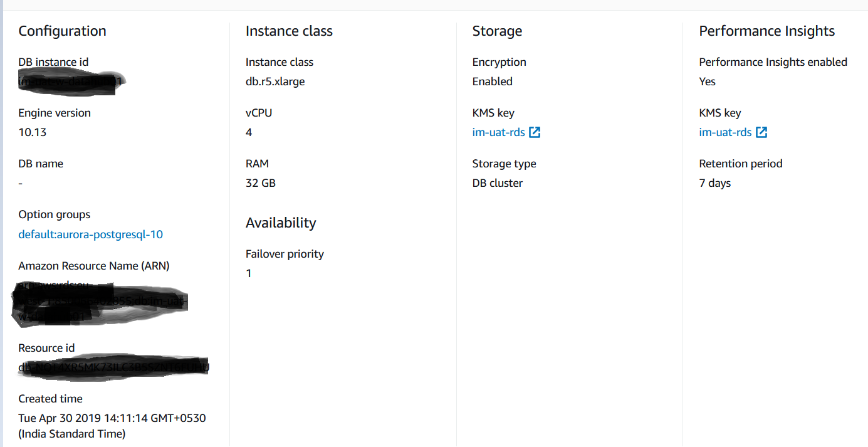Click the redacted Amazon Resource Name value
This screenshot has width=868, height=447.
point(100,303)
